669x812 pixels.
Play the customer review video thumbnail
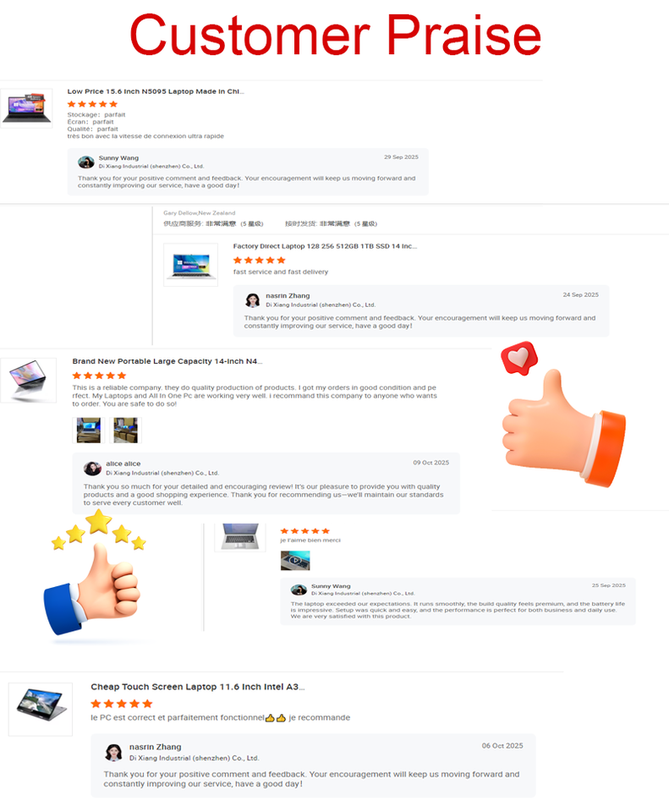coord(295,560)
